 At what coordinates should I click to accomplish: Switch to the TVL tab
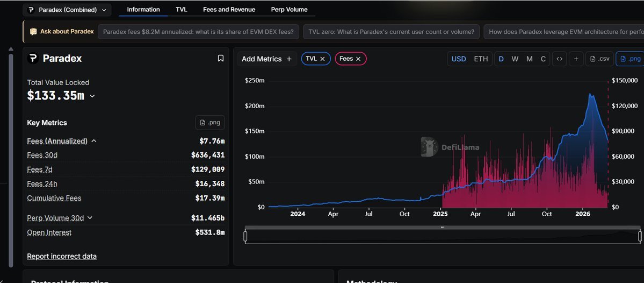[182, 10]
